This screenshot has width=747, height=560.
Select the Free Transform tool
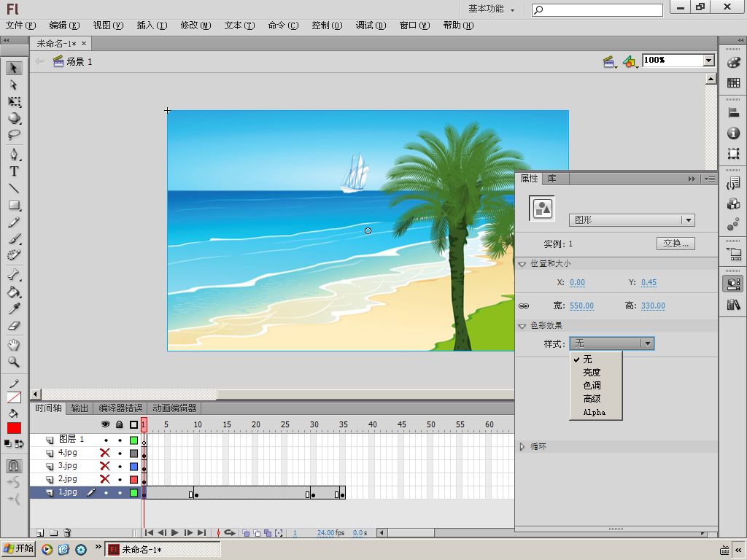14,101
